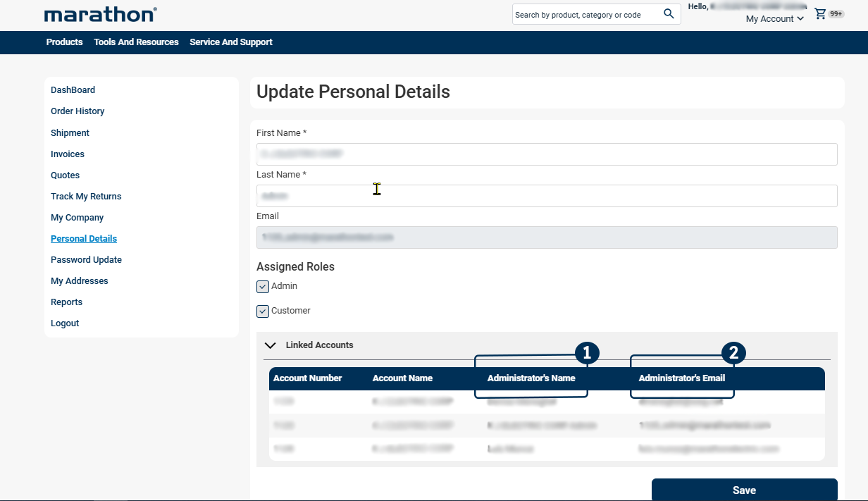868x501 pixels.
Task: Click the search magnifier icon
Action: [669, 14]
